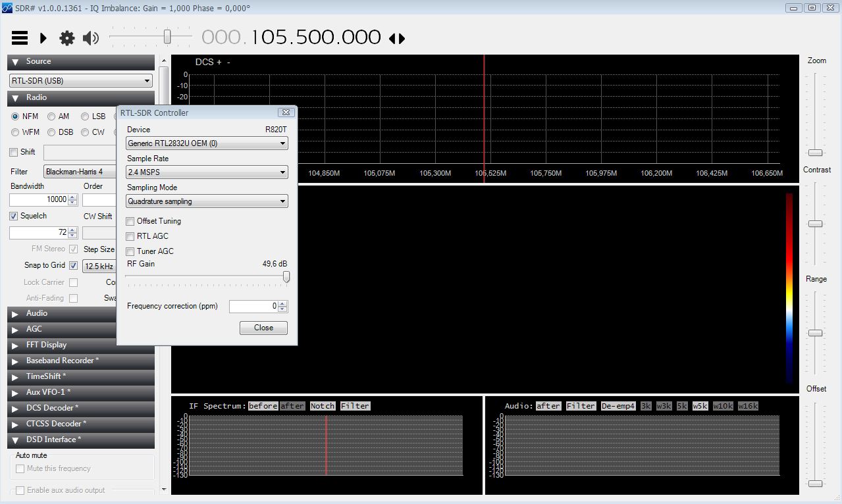The image size is (842, 504).
Task: Toggle Audio De-emp4 option
Action: [618, 406]
